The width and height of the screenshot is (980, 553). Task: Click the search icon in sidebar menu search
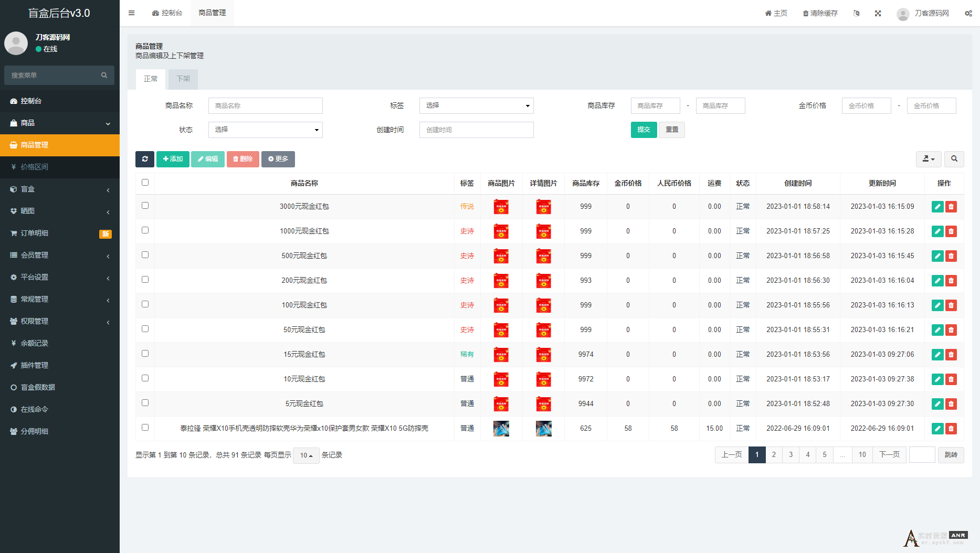tap(104, 75)
